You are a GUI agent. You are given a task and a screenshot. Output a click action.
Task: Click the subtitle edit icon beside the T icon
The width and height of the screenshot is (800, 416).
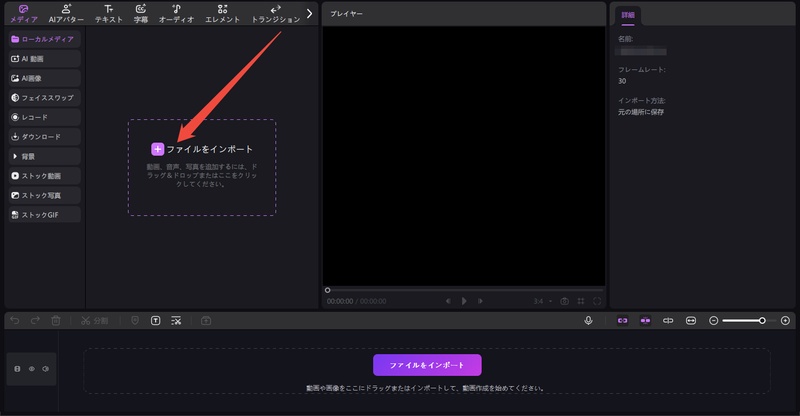[x=176, y=321]
